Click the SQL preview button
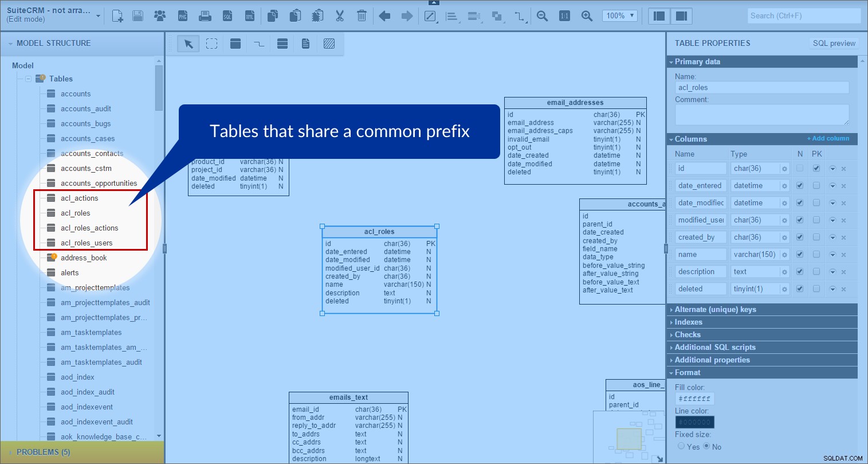Image resolution: width=868 pixels, height=464 pixels. pos(834,44)
